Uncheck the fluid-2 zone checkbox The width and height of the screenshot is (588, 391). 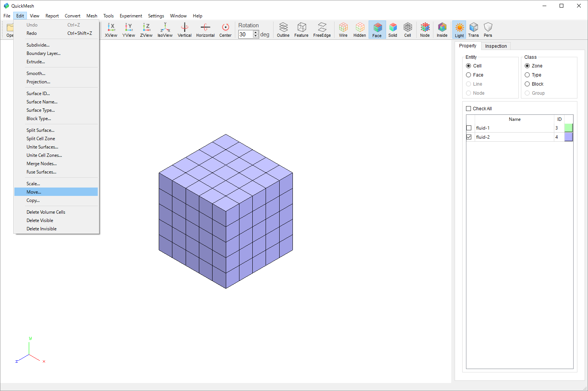point(469,137)
